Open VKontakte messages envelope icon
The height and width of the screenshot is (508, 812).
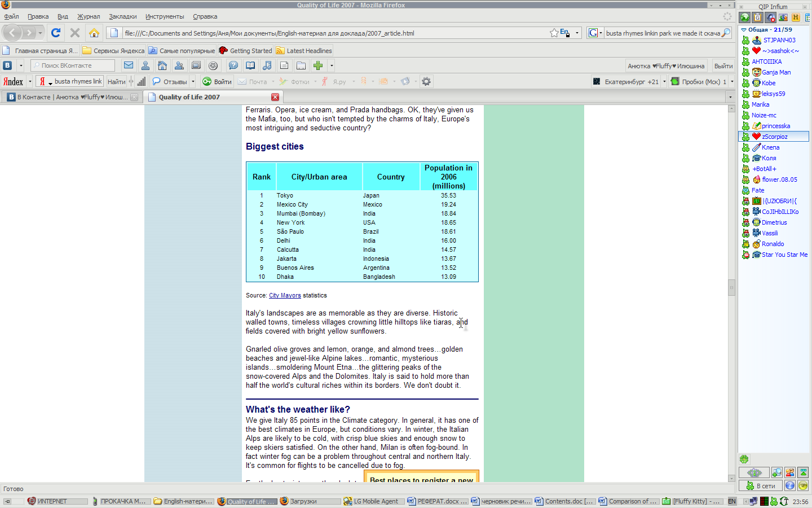click(x=129, y=65)
